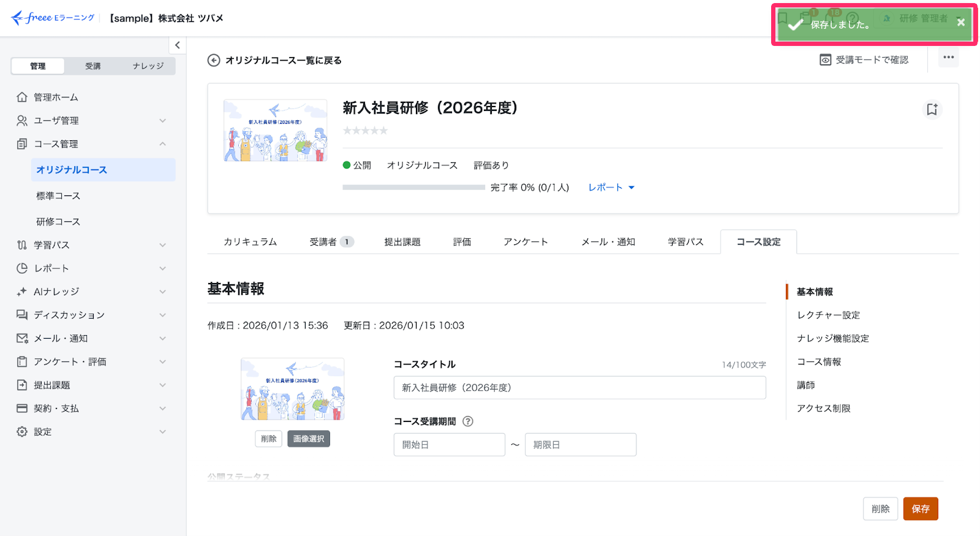The width and height of the screenshot is (980, 536).
Task: Dismiss the 保存しました notification
Action: click(961, 22)
